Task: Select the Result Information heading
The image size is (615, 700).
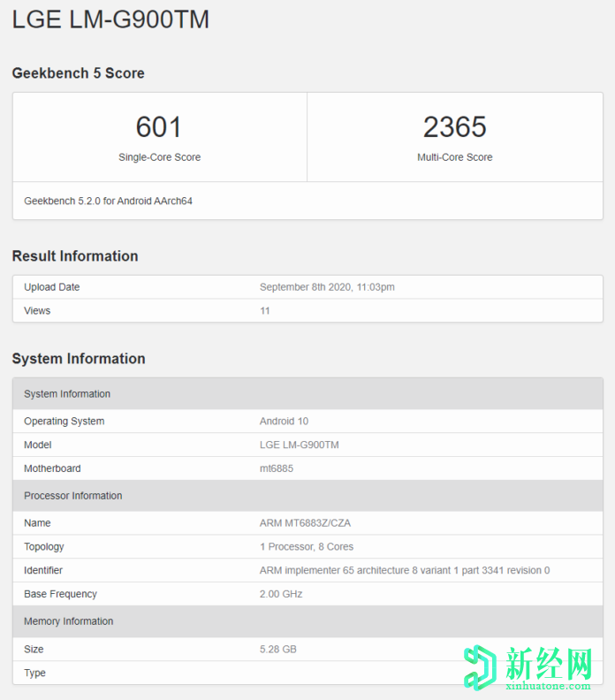Action: [75, 256]
